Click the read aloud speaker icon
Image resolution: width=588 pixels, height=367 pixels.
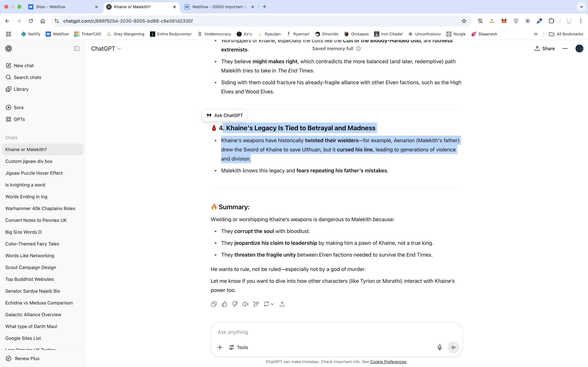click(x=245, y=304)
